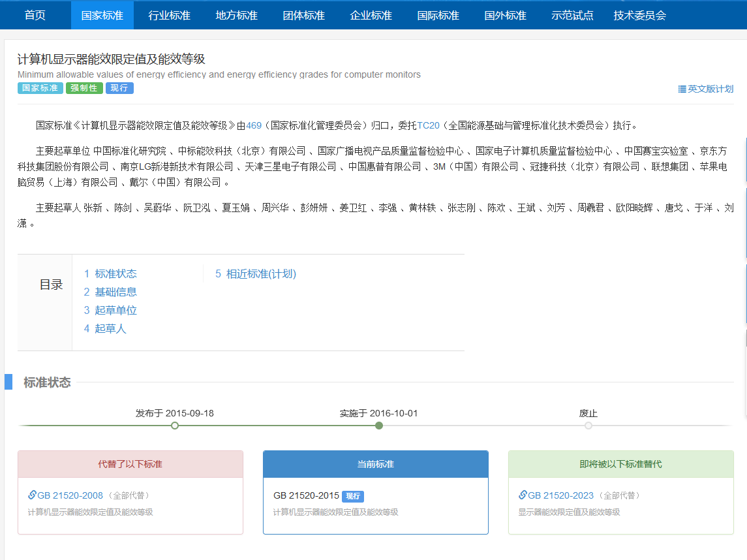Click the link icon before GB 21520-2023
This screenshot has height=560, width=747.
click(523, 495)
